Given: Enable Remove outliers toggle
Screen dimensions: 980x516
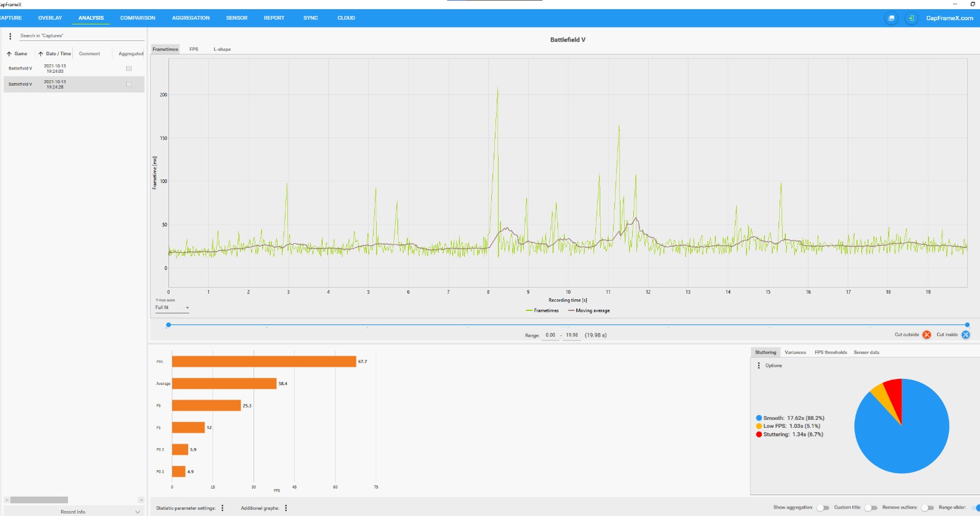Looking at the screenshot, I should pos(927,507).
